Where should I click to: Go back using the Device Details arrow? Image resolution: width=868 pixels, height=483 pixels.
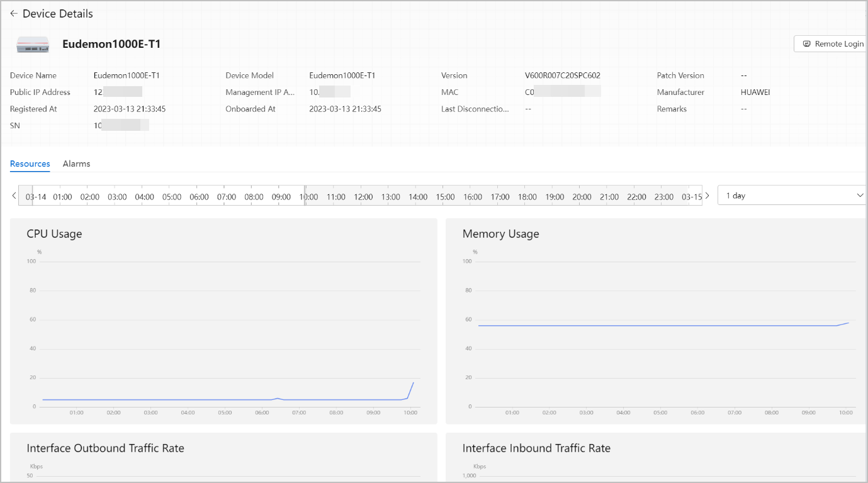point(14,13)
